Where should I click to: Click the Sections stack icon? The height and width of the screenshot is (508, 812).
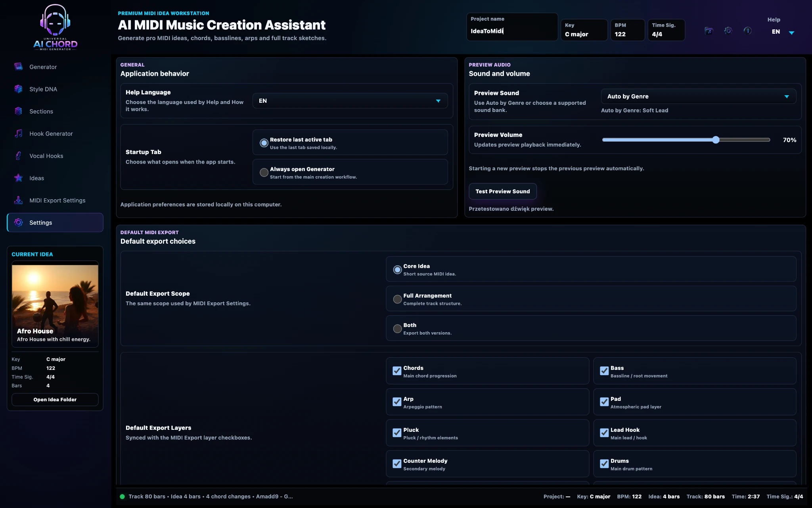tap(18, 111)
